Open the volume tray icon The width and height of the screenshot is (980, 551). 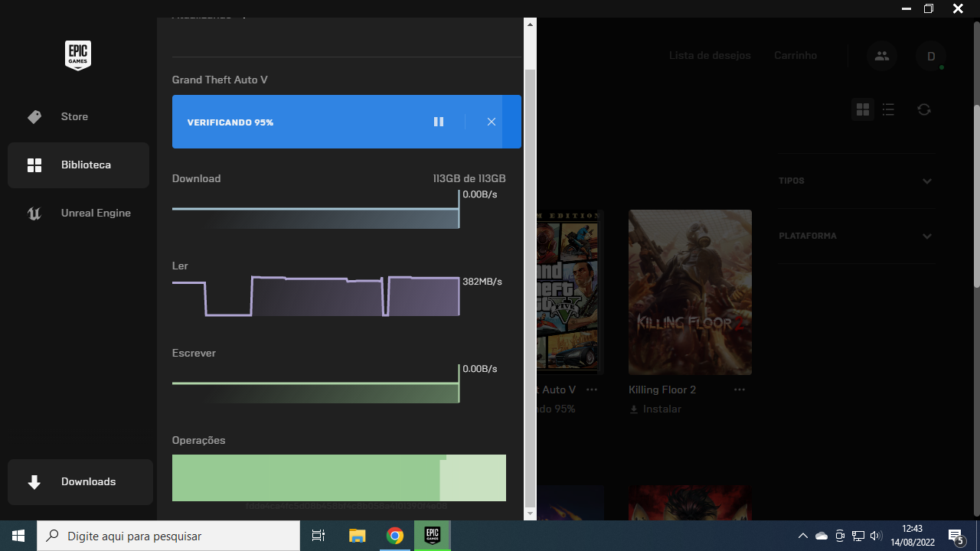pos(877,536)
